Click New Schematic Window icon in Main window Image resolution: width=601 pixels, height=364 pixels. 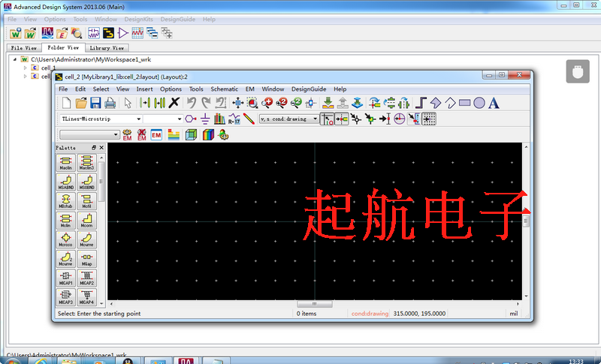[x=93, y=33]
